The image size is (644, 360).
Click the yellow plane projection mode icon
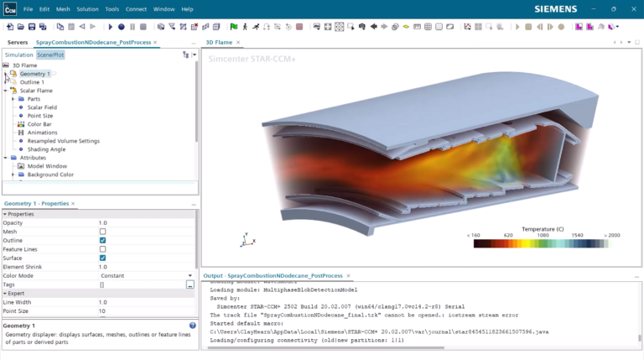[406, 27]
